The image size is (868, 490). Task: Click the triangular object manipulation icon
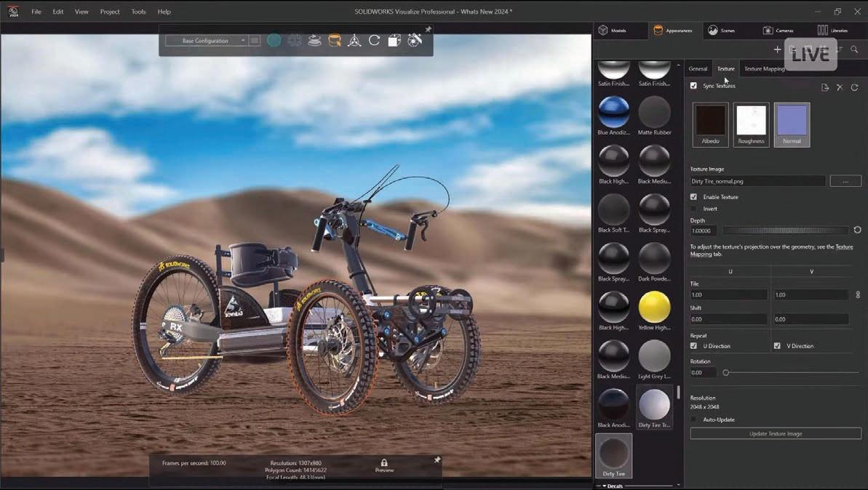pos(354,41)
